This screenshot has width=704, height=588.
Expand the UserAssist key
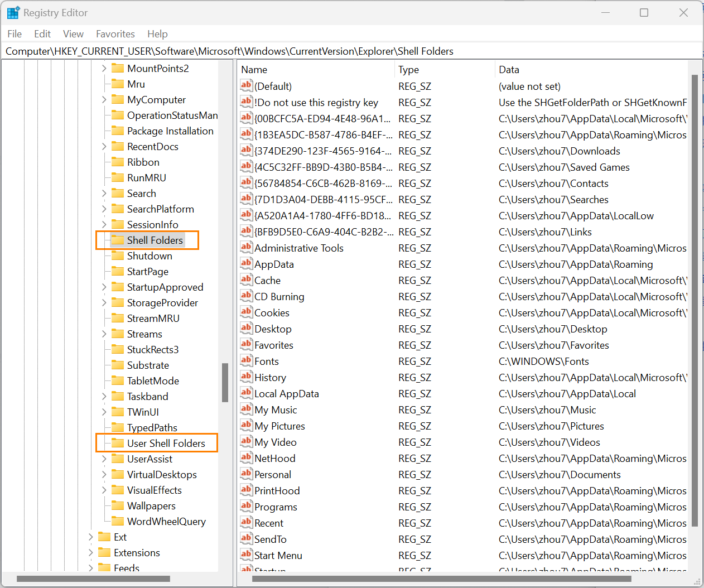104,459
